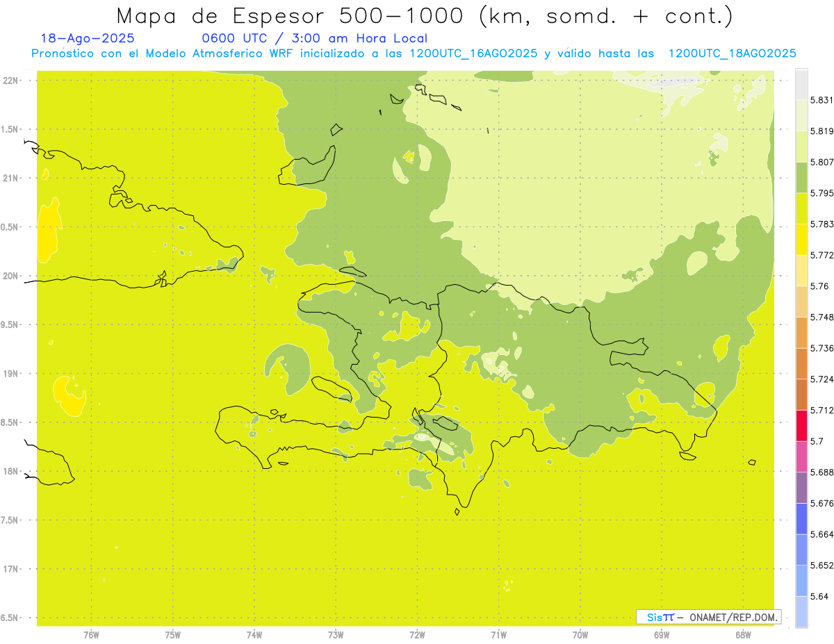Select the '72W' longitude label

[417, 635]
